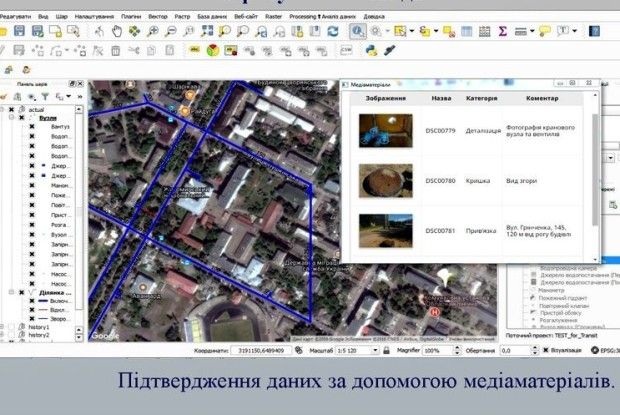Image resolution: width=620 pixels, height=415 pixels.
Task: Open the Вектор menu
Action: 158,17
